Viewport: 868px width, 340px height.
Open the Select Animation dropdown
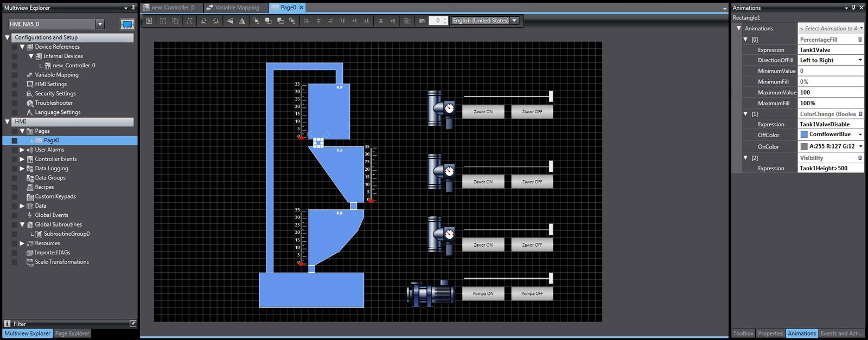tap(861, 28)
